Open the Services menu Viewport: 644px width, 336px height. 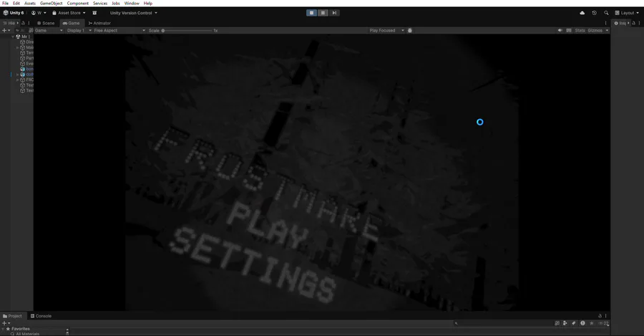point(100,4)
